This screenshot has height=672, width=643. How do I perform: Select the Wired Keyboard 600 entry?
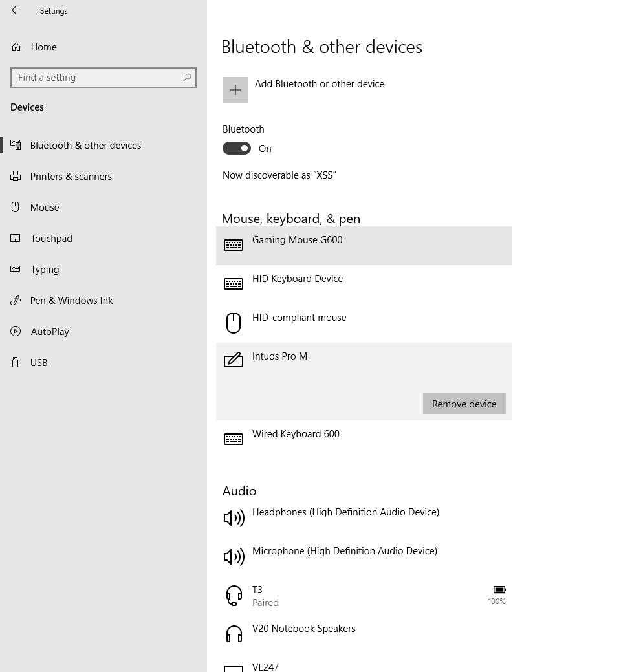pyautogui.click(x=364, y=439)
